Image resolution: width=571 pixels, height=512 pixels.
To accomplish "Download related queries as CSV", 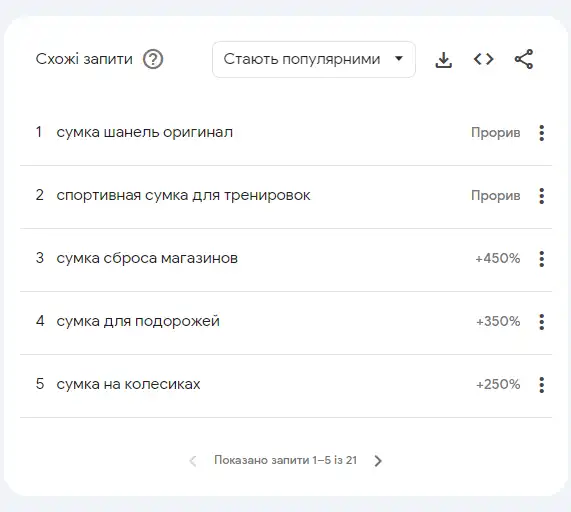I will pos(444,59).
